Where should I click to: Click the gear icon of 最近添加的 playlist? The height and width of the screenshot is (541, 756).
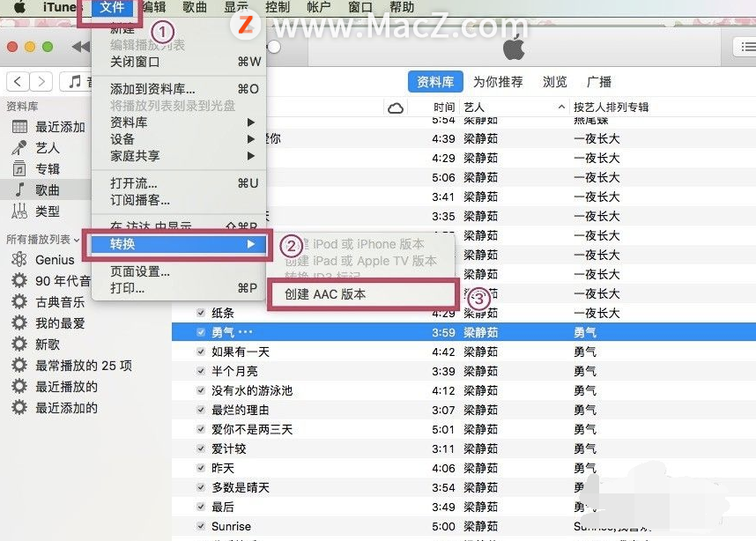pyautogui.click(x=19, y=407)
